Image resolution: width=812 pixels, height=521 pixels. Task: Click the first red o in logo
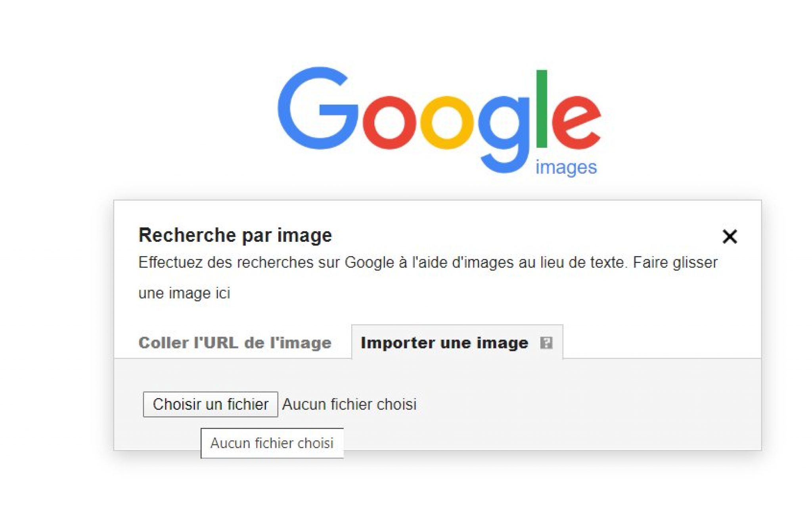tap(389, 123)
